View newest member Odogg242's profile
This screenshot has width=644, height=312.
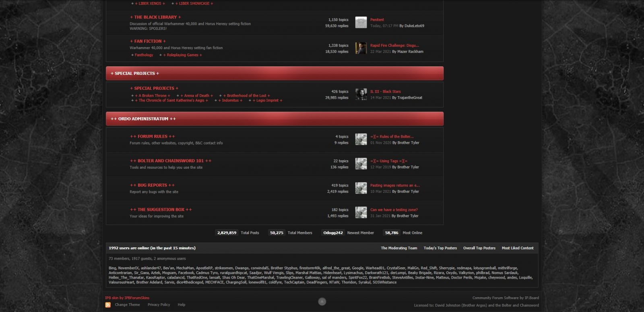(333, 233)
